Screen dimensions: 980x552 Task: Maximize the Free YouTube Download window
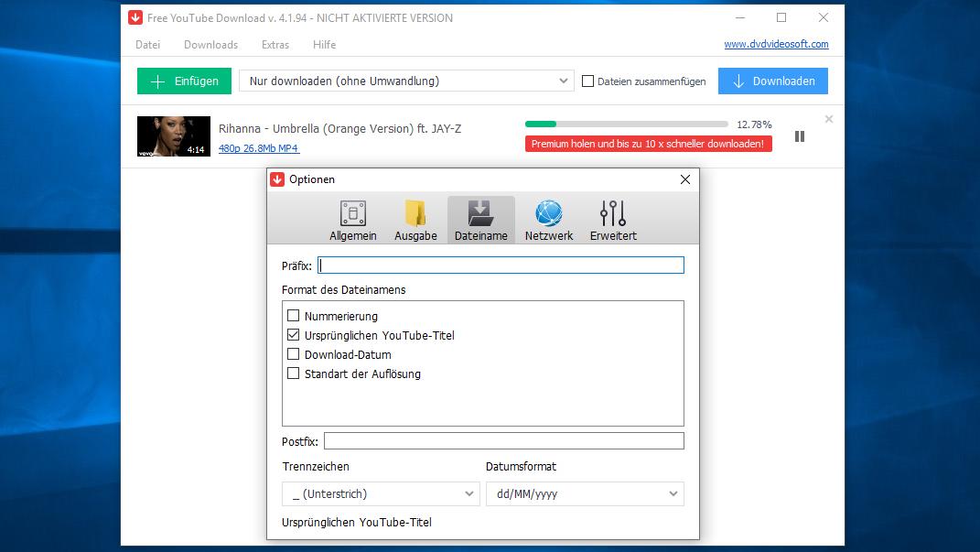tap(781, 17)
